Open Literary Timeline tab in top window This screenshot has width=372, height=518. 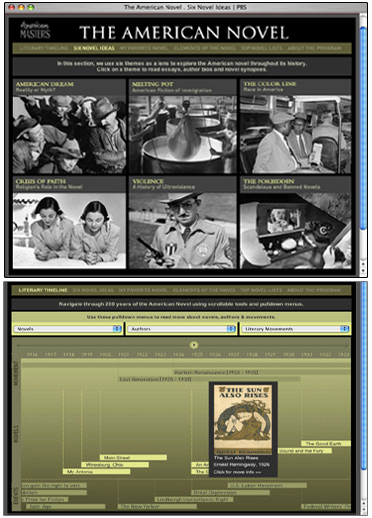[44, 48]
